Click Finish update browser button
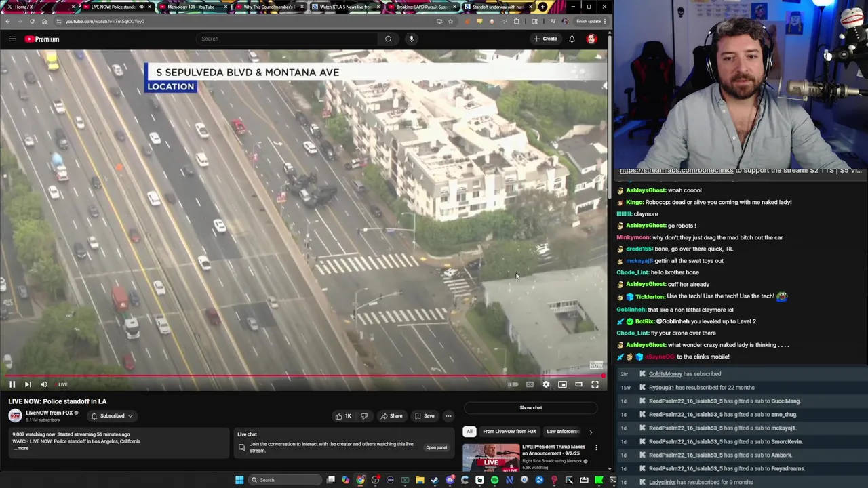The height and width of the screenshot is (488, 868). point(589,21)
